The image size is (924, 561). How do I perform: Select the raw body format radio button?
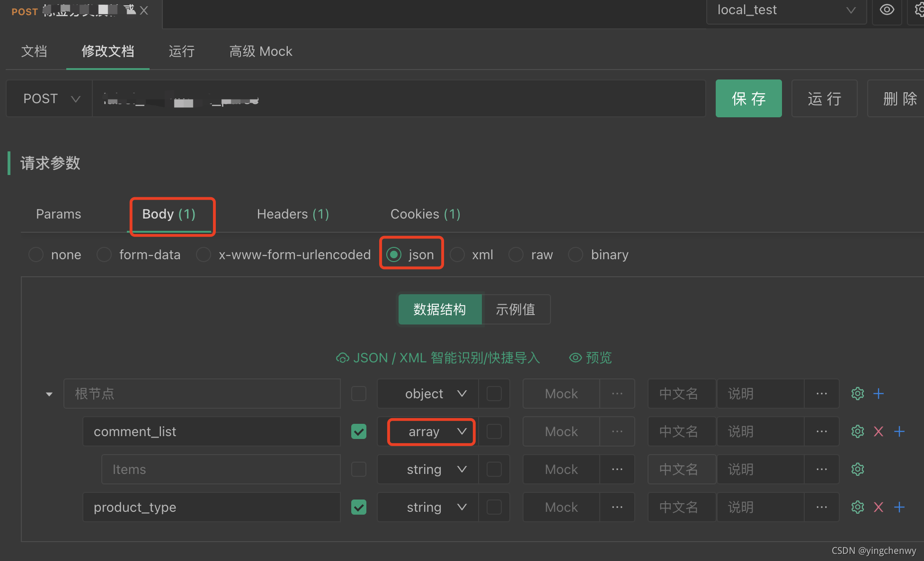coord(516,254)
